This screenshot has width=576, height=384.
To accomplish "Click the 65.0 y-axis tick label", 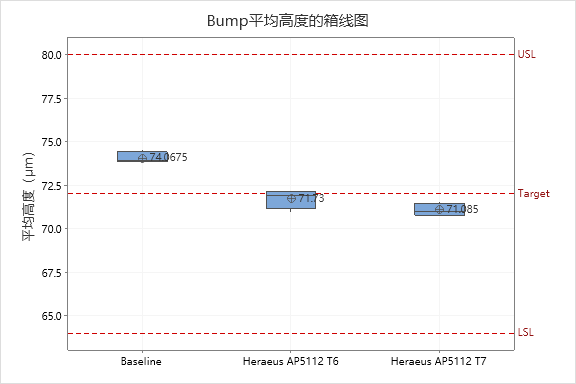I will pos(51,316).
